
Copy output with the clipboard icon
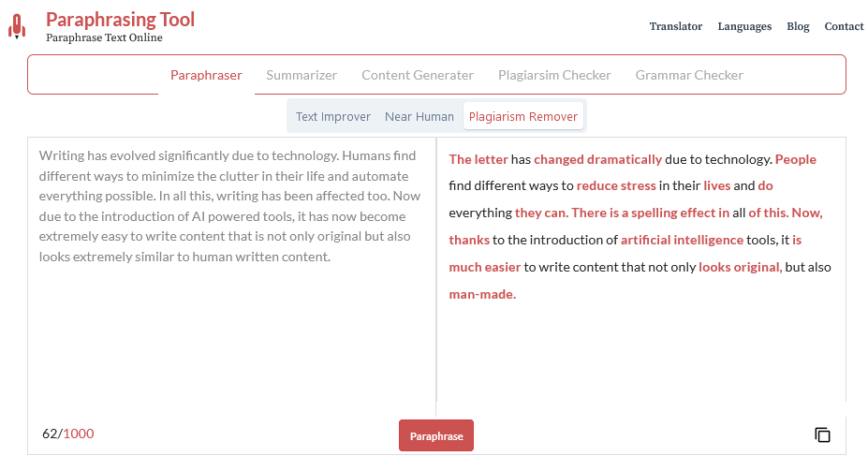(823, 435)
